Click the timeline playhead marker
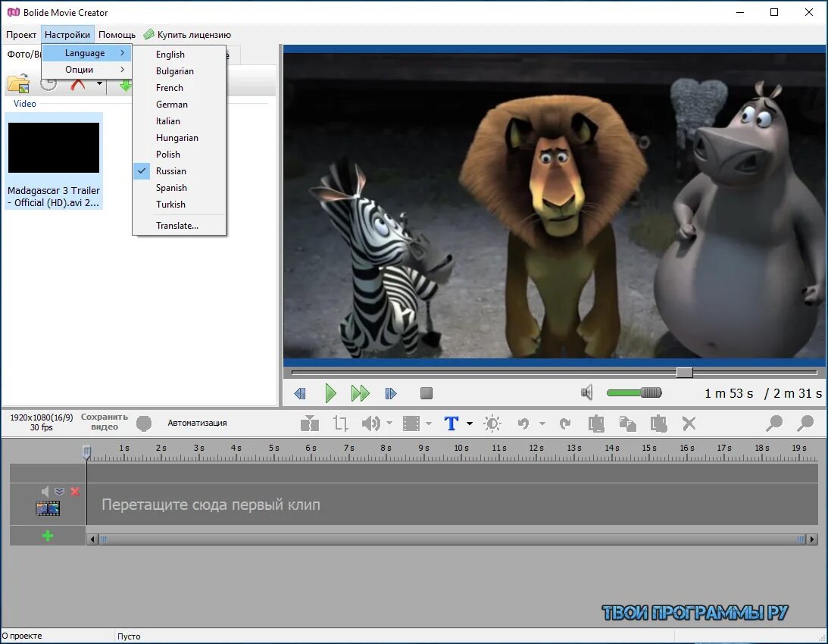This screenshot has width=828, height=644. pos(86,452)
